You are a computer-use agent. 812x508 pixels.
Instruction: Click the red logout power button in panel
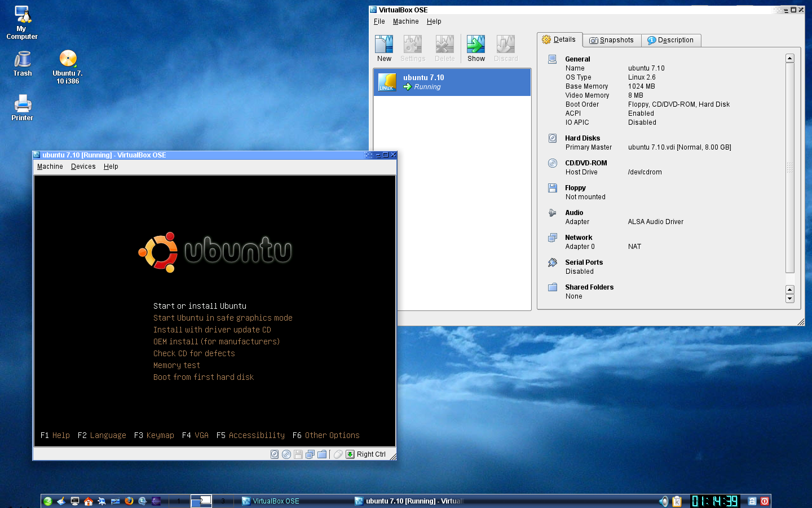coord(765,501)
